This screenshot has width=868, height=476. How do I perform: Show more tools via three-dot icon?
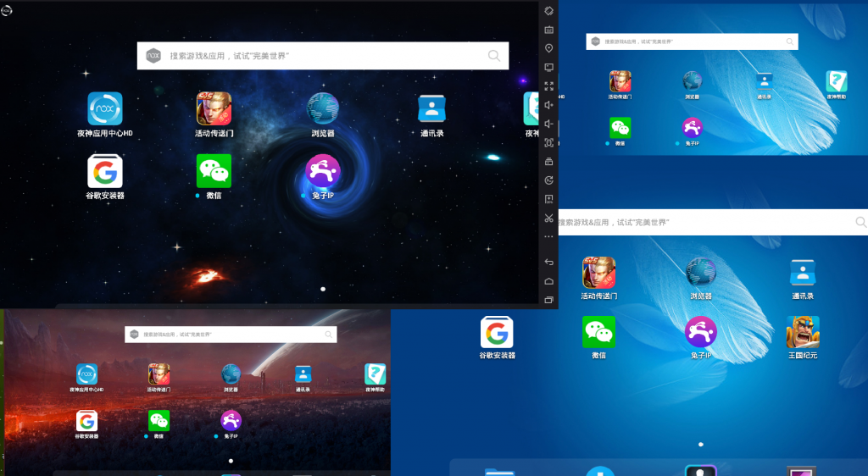[548, 236]
